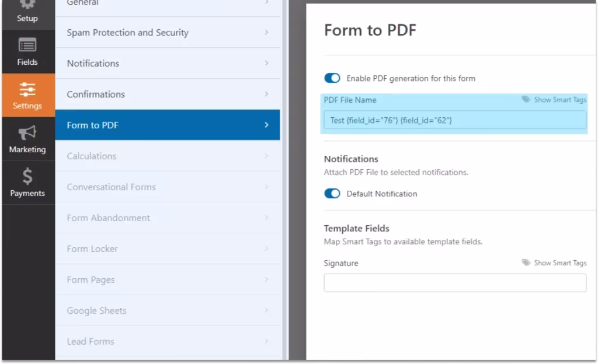Open the Payments dollar icon
Image resolution: width=598 pixels, height=364 pixels.
(27, 177)
